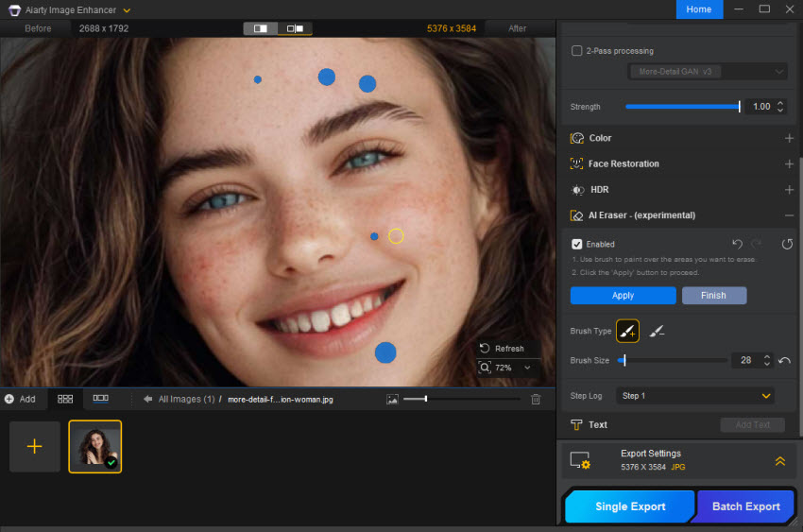Open the Aiarty Image Enhancer app menu arrow
The width and height of the screenshot is (803, 532).
coord(127,10)
